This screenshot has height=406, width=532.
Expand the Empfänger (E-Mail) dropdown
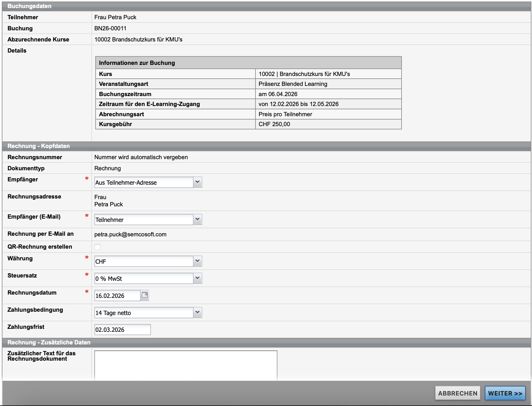pos(148,220)
